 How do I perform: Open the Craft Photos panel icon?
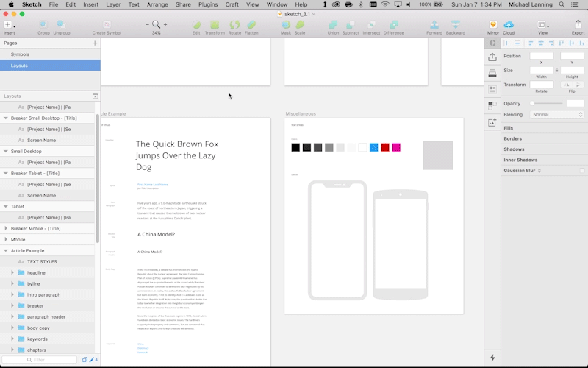click(492, 122)
